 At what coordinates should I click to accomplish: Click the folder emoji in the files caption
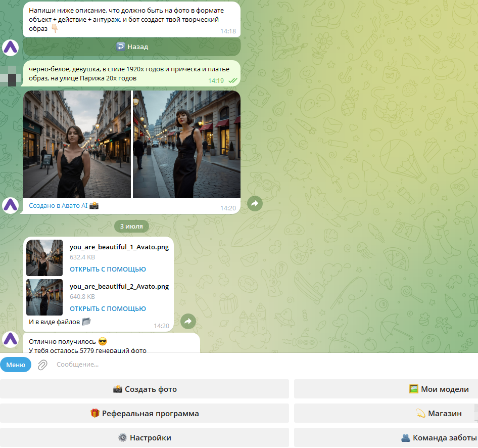point(86,322)
